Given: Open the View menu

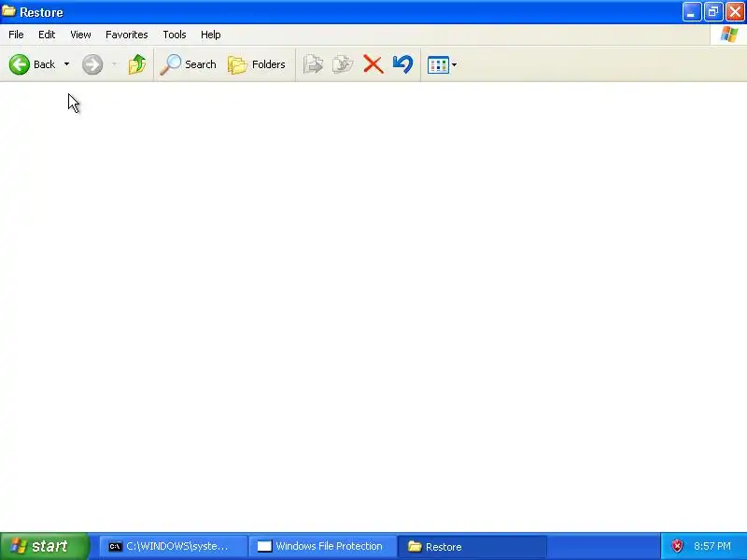Looking at the screenshot, I should point(80,35).
